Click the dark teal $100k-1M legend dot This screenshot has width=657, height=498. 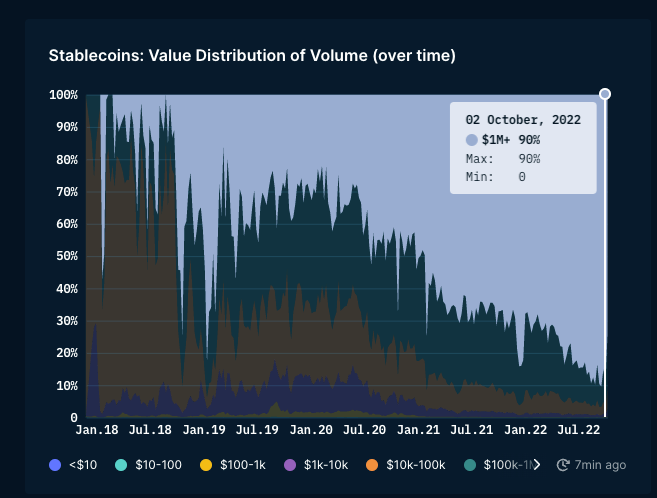470,465
